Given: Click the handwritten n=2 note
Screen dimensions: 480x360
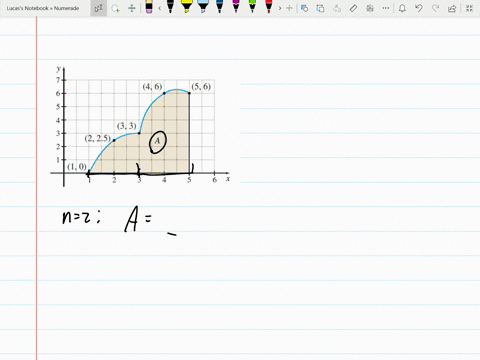Looking at the screenshot, I should coord(81,217).
